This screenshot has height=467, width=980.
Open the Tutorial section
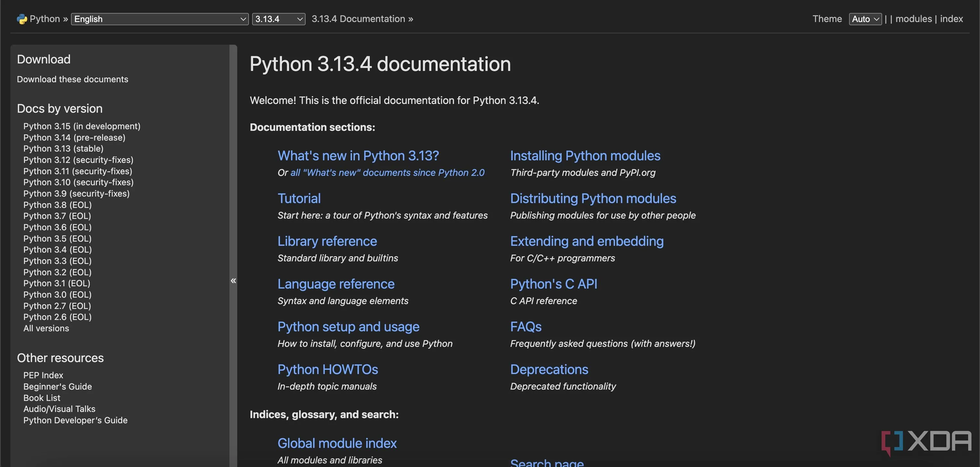point(299,198)
